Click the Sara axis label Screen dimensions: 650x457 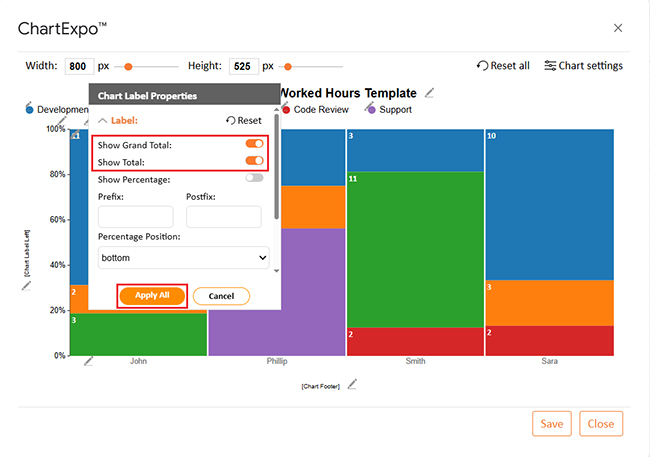[x=549, y=361]
